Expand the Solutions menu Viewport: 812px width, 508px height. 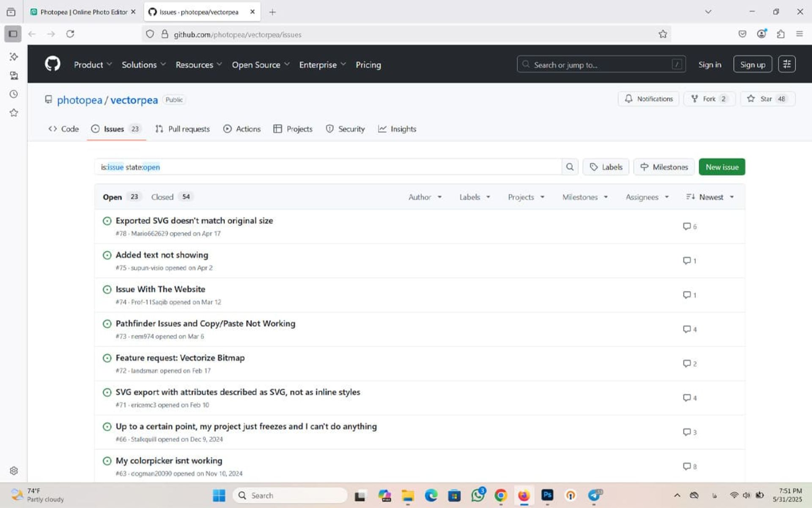(143, 65)
